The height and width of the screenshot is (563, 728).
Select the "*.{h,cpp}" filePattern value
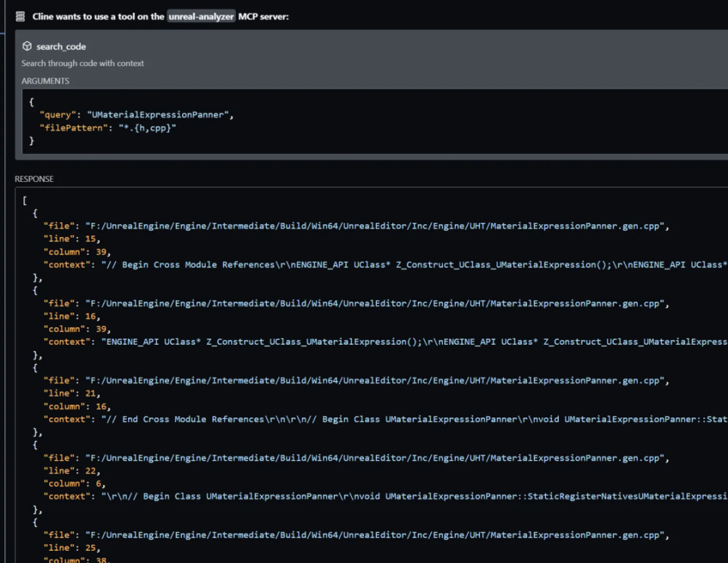point(147,128)
